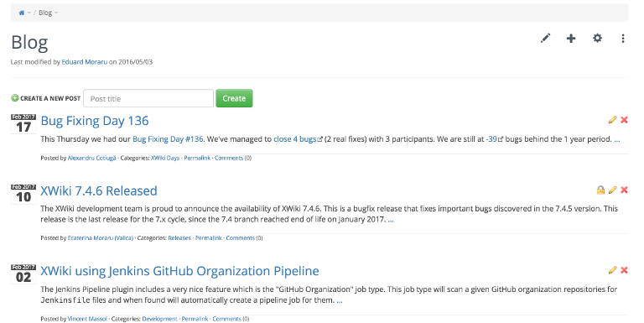This screenshot has width=644, height=323.
Task: Delete the Bug Fixing Day 136 post
Action: [x=624, y=120]
